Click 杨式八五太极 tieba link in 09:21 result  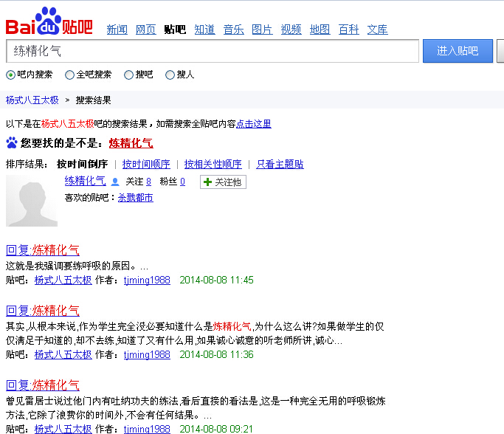pos(63,429)
